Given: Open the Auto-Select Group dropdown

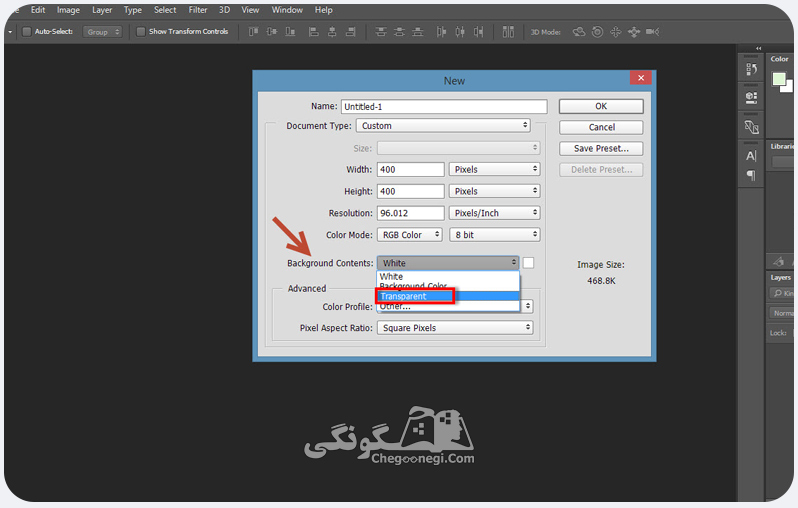Looking at the screenshot, I should coord(102,32).
